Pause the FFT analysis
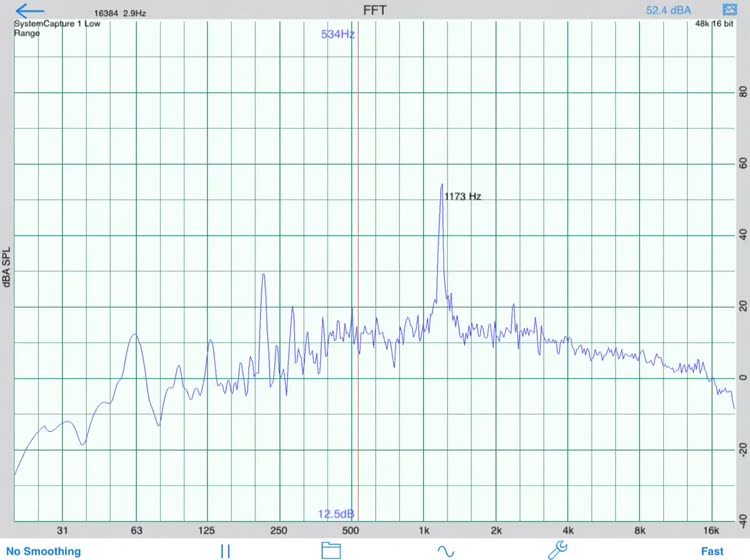Screen dimensions: 750x560 click(225, 551)
